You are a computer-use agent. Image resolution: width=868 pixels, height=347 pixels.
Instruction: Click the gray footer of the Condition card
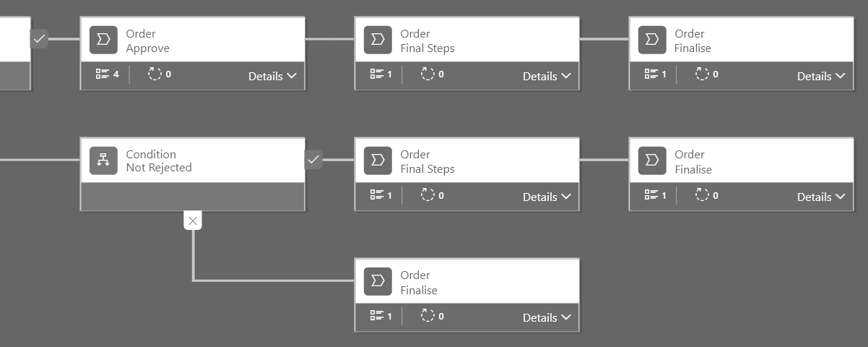coord(193,196)
